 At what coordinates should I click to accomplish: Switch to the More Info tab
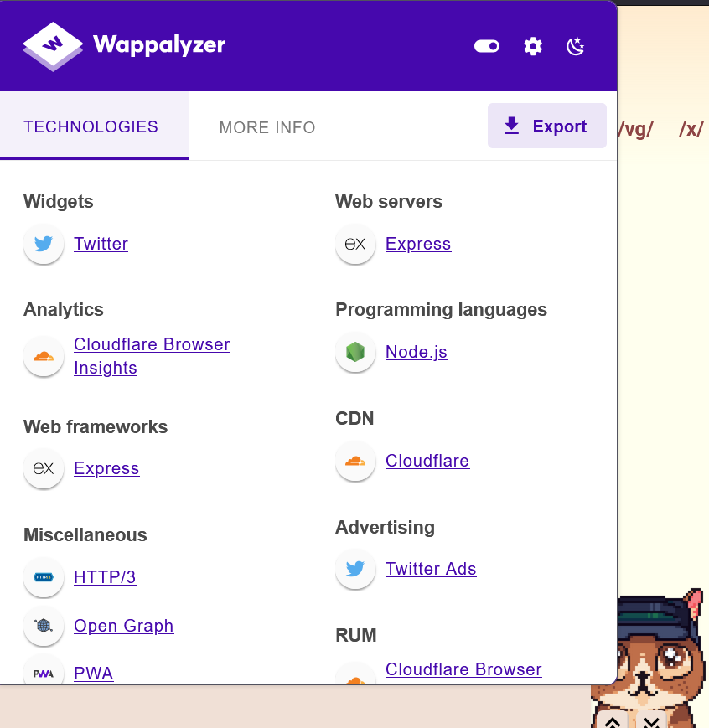coord(267,127)
